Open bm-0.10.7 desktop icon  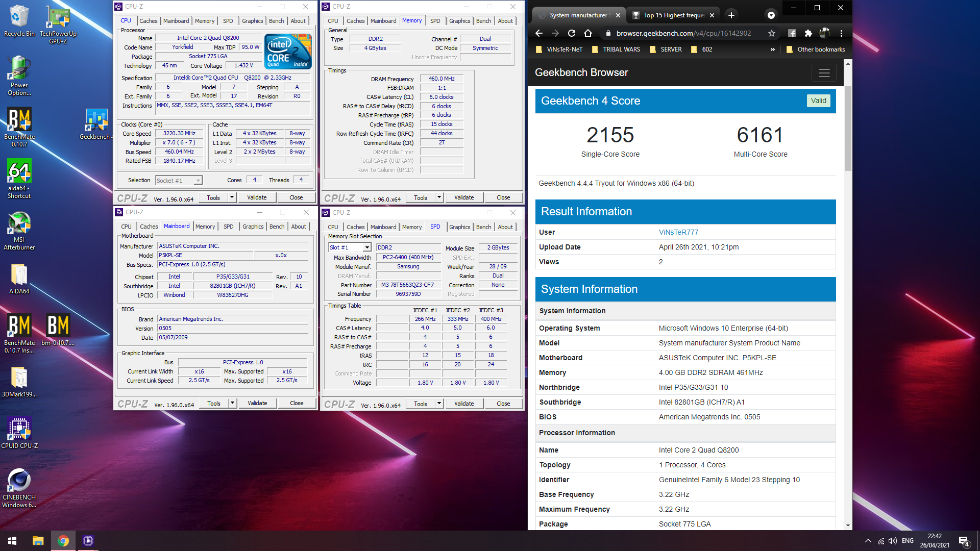[58, 330]
